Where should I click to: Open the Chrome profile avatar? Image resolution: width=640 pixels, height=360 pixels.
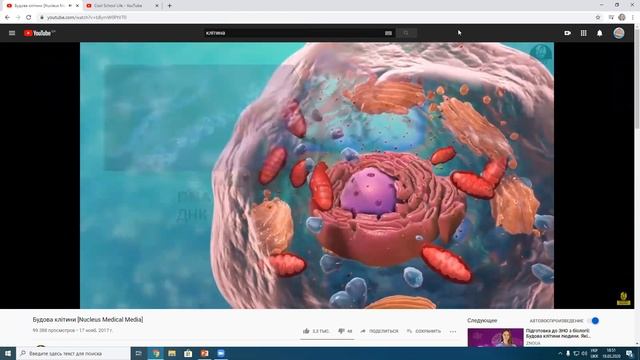[622, 17]
